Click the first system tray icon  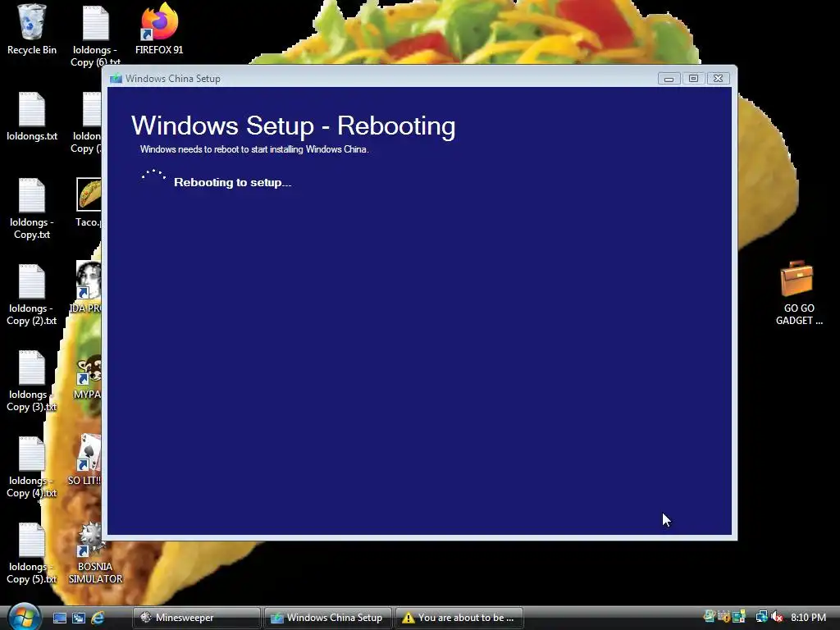(710, 617)
